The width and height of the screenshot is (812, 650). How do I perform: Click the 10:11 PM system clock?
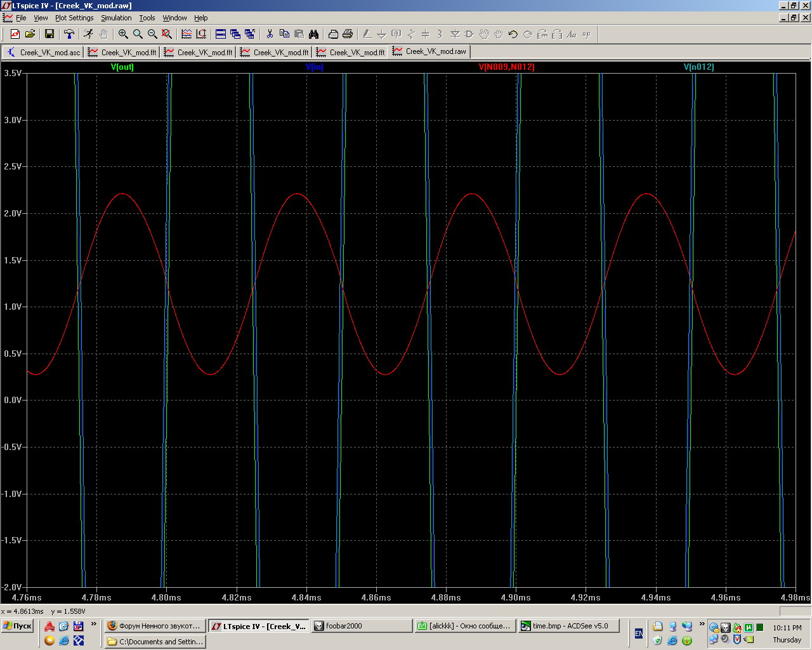coord(787,628)
